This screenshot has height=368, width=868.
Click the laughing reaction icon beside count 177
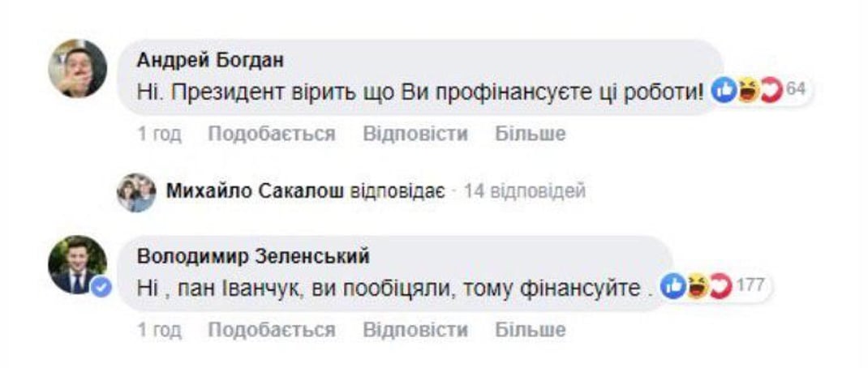tap(694, 286)
